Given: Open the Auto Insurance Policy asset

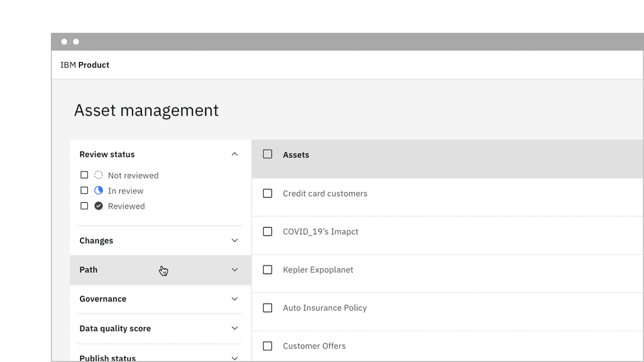Looking at the screenshot, I should 324,308.
